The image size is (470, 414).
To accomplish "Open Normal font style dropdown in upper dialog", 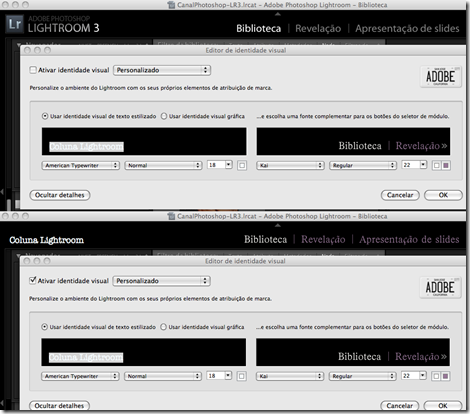I will [x=163, y=165].
